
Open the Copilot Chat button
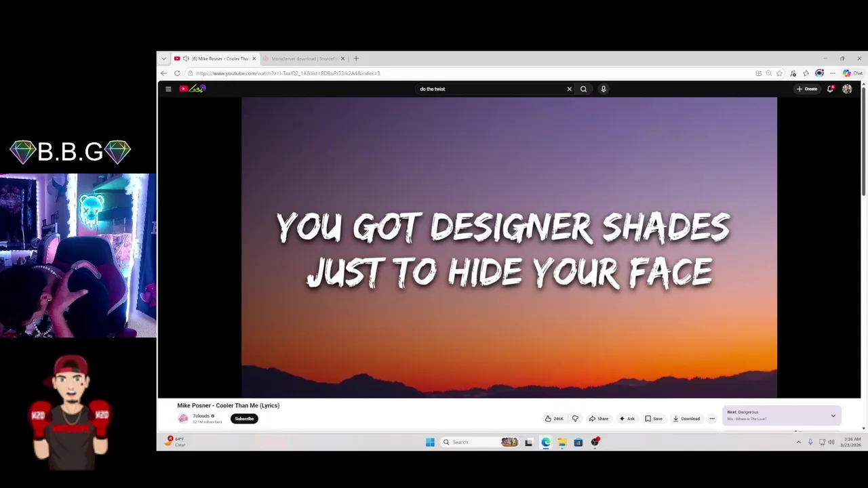(x=852, y=73)
